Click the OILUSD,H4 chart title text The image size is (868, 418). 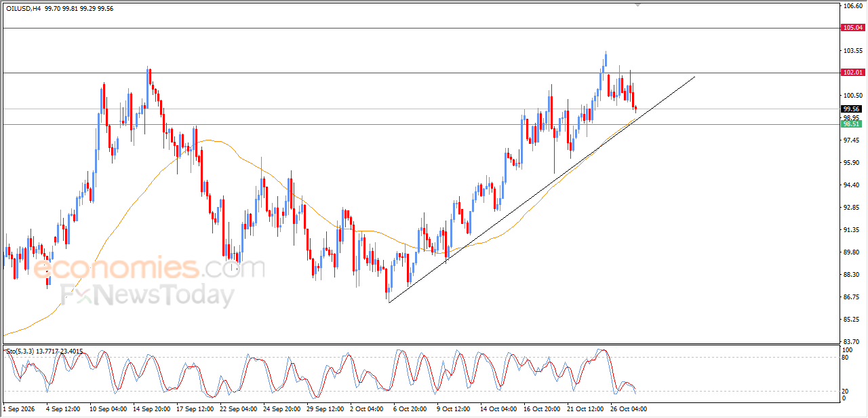22,8
